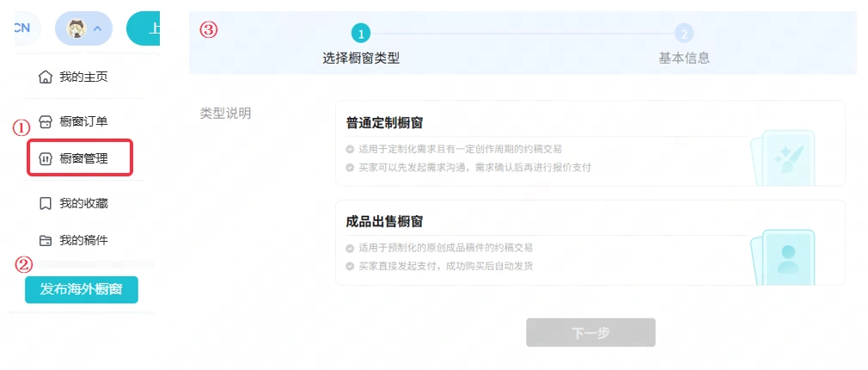
Task: Click text 适用于定制化需求且有一定创作周期的约稿交易
Action: tap(460, 149)
